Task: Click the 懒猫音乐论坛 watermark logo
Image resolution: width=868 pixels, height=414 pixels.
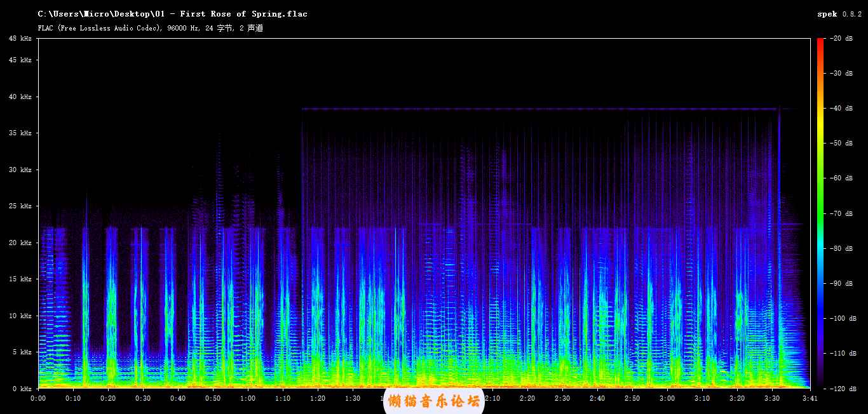Action: [434, 401]
